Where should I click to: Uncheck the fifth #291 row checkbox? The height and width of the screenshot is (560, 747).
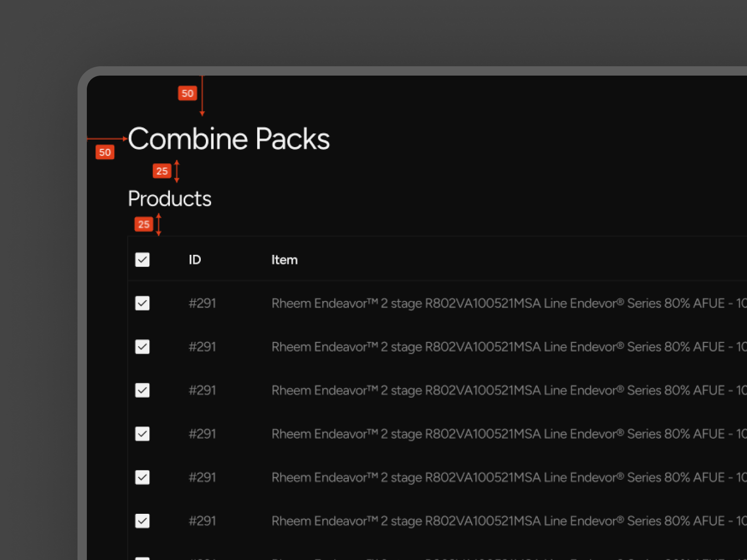click(142, 477)
